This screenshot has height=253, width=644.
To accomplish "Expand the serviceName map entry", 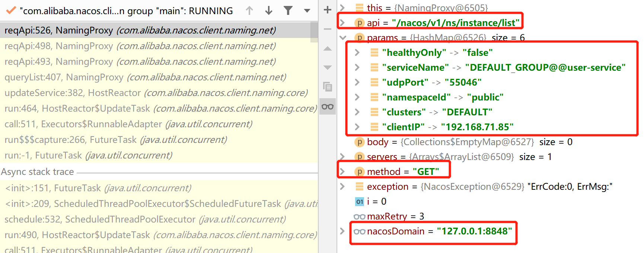I will [x=357, y=67].
